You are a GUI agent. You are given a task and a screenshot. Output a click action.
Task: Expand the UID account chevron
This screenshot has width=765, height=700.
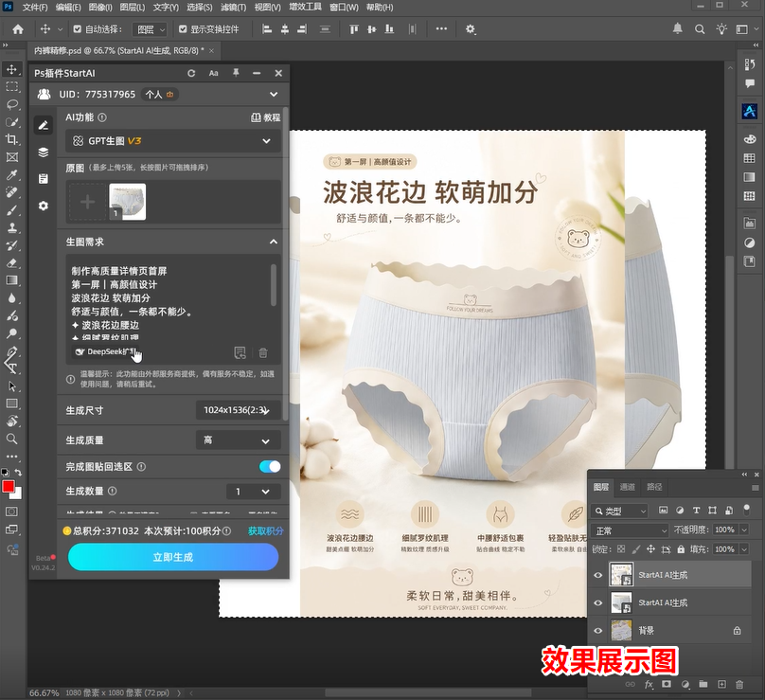pyautogui.click(x=274, y=94)
